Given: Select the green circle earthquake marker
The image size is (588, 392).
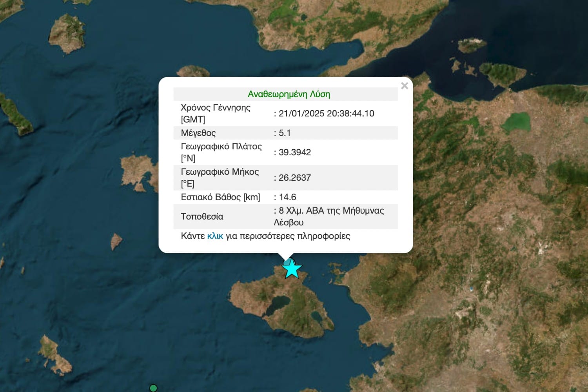Looking at the screenshot, I should click(x=153, y=388).
